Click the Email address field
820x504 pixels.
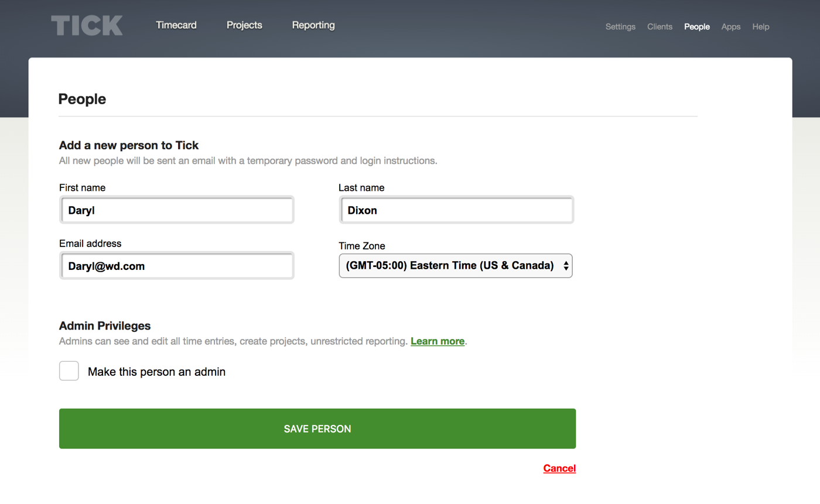[x=176, y=266]
